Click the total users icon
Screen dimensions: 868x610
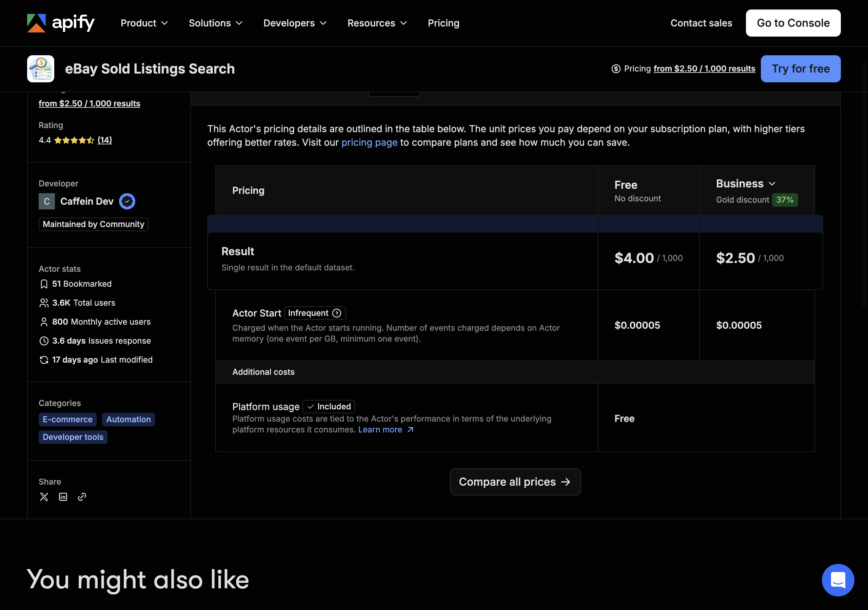pyautogui.click(x=44, y=303)
